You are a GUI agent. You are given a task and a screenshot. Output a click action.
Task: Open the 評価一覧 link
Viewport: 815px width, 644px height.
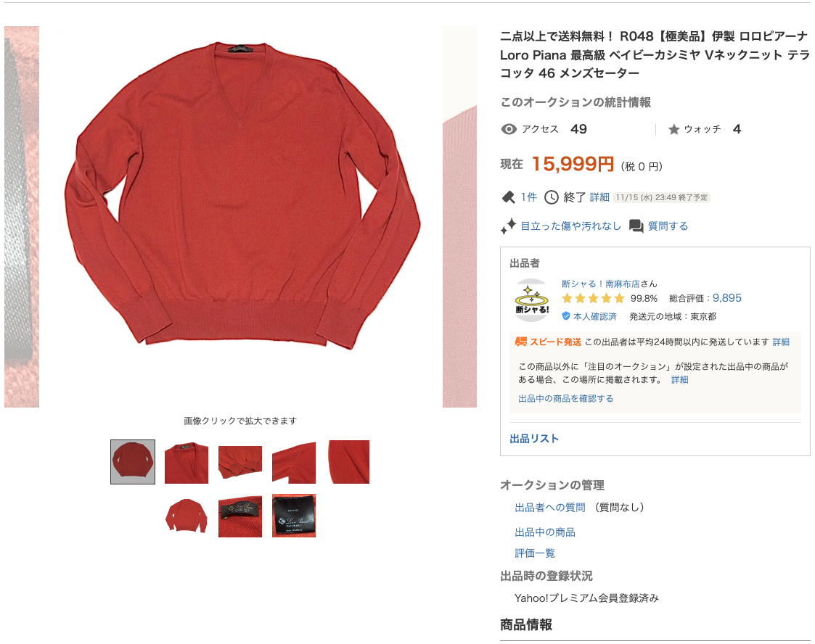point(535,553)
